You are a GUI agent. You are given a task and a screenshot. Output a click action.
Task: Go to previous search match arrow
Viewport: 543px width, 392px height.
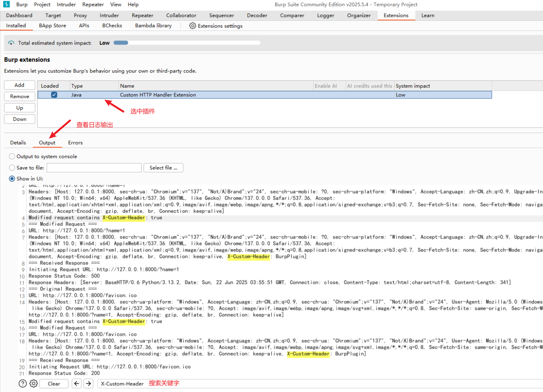[77, 383]
